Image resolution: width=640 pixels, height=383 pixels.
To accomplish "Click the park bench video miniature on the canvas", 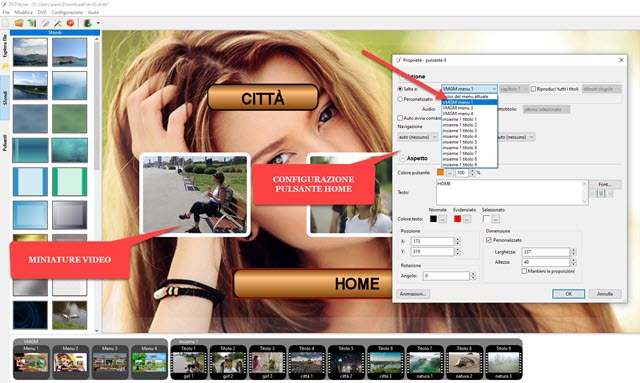I will point(195,194).
